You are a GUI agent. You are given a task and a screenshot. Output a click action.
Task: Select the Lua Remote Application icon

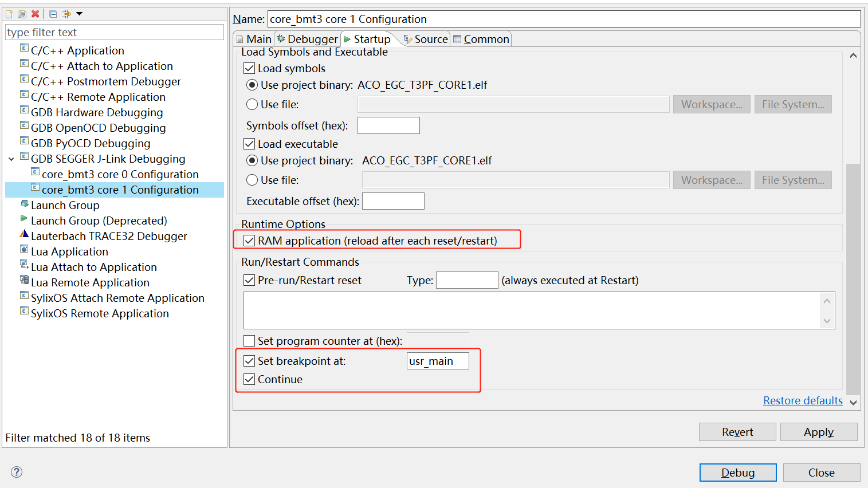pyautogui.click(x=24, y=280)
